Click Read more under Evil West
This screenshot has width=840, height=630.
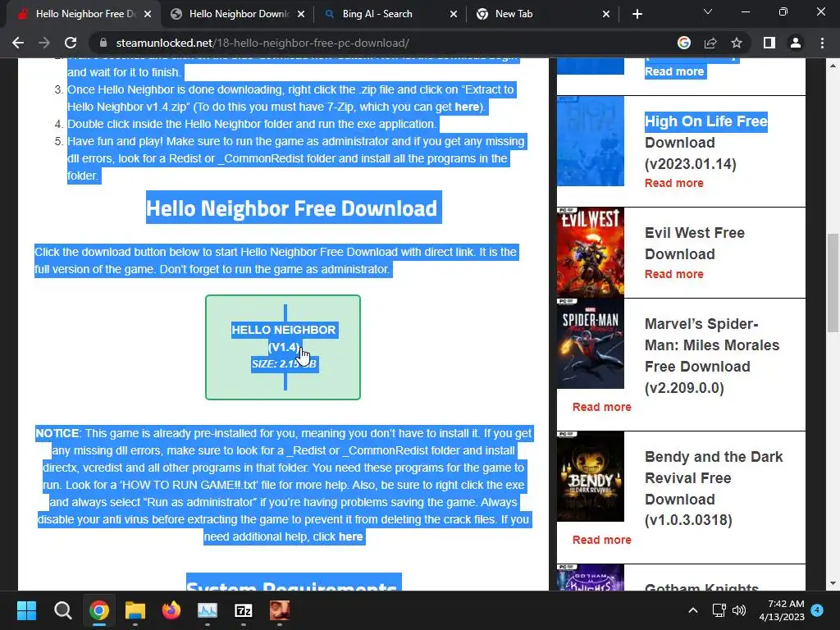tap(674, 274)
